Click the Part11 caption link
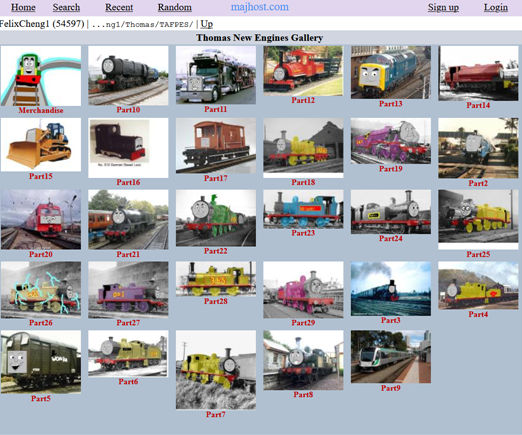 (216, 109)
